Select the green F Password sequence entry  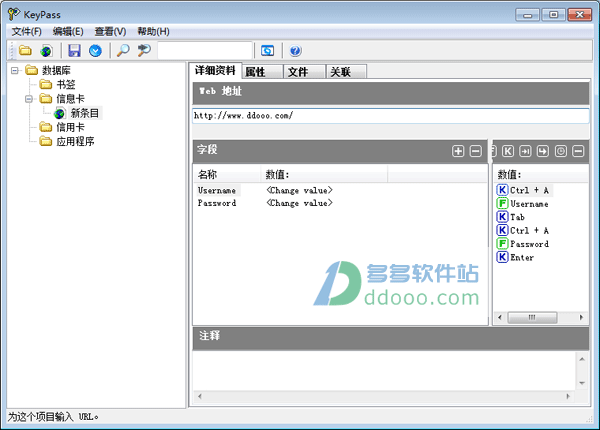pos(523,244)
